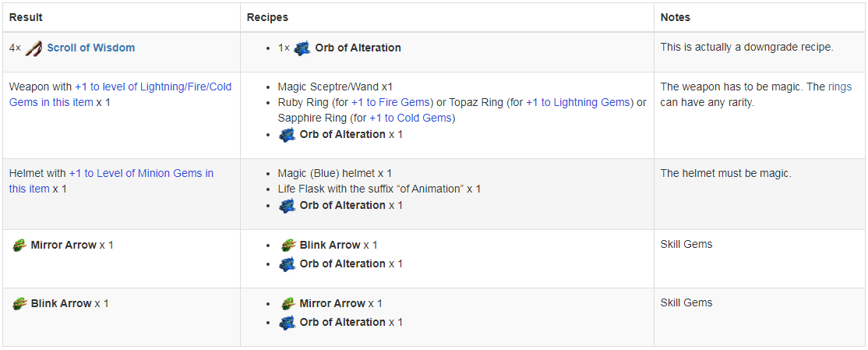Click Blink Arrow gem icon in Mirror Arrow recipe

coord(288,246)
